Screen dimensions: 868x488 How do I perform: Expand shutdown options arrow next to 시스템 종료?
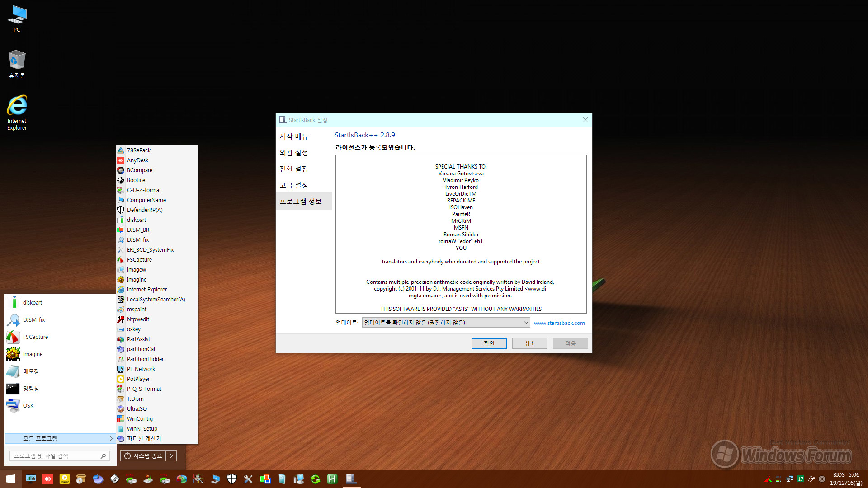tap(171, 456)
